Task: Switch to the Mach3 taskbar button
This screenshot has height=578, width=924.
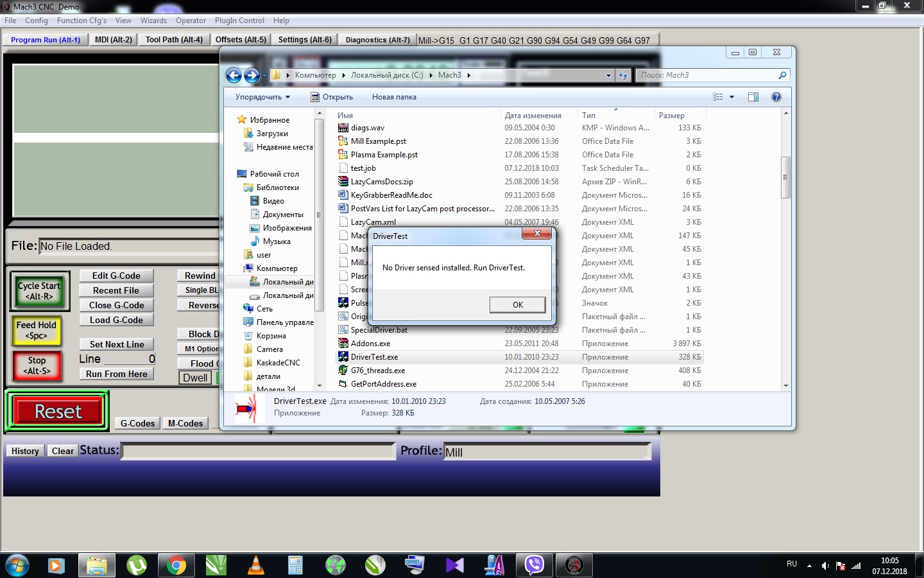Action: 574,565
